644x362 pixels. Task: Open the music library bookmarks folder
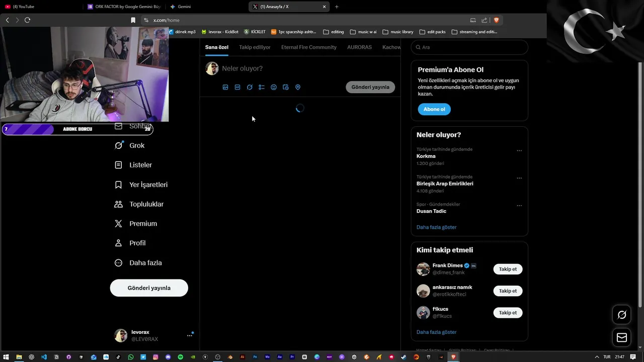coord(398,32)
